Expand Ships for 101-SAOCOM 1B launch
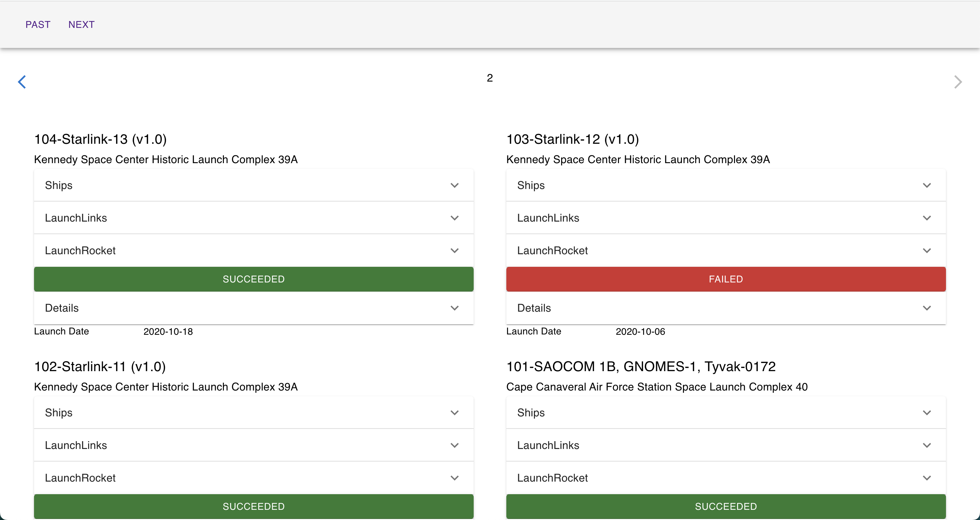The height and width of the screenshot is (520, 980). (x=725, y=412)
